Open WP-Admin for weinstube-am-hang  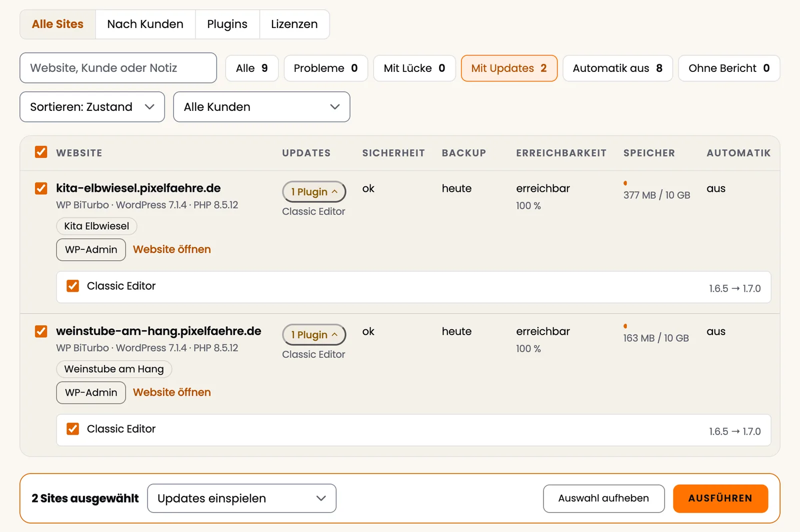91,393
